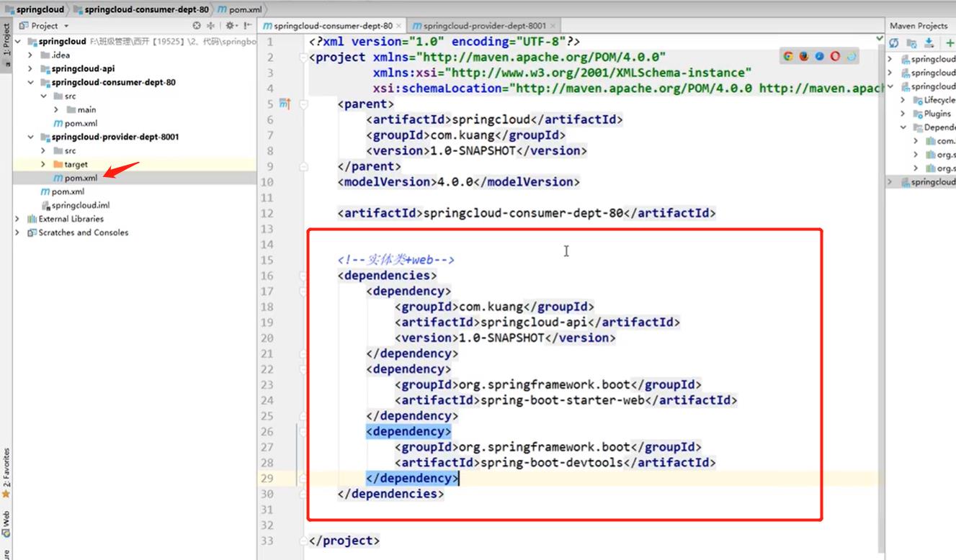The width and height of the screenshot is (956, 560).
Task: Reimport all Maven projects
Action: point(894,43)
